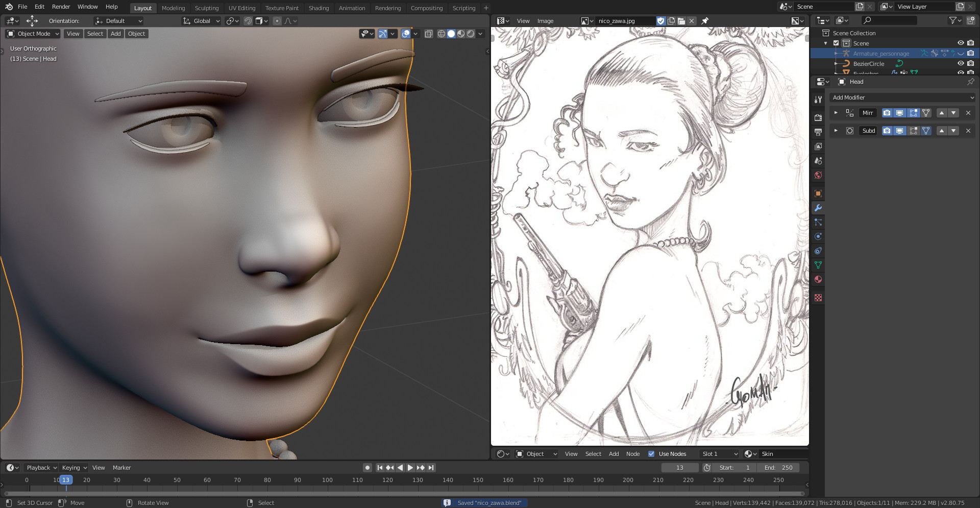The height and width of the screenshot is (508, 980).
Task: Toggle snapping magnet in header
Action: [x=248, y=21]
